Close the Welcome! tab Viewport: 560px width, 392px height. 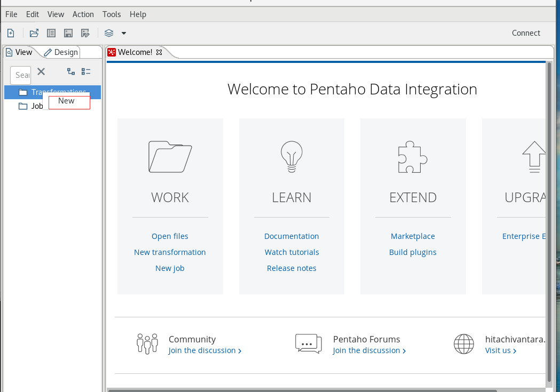[159, 52]
